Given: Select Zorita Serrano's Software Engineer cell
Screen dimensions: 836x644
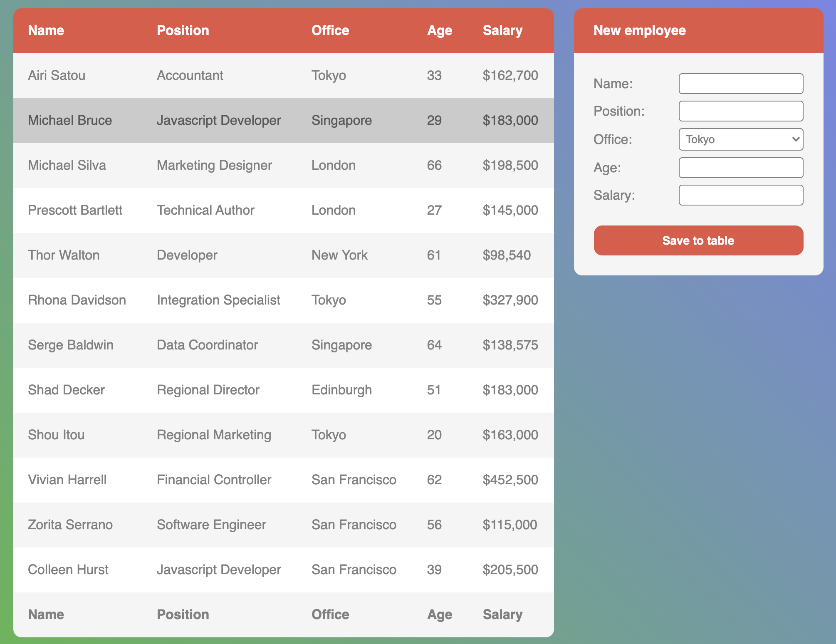Looking at the screenshot, I should pyautogui.click(x=211, y=525).
